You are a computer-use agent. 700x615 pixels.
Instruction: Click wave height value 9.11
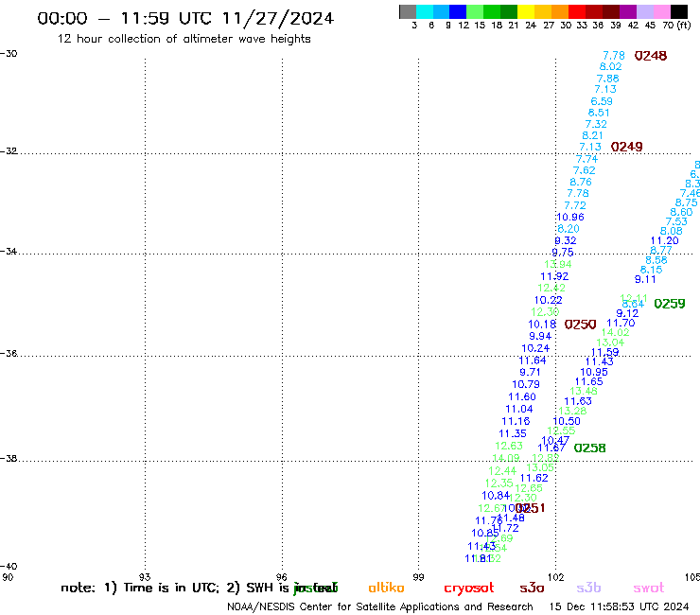pyautogui.click(x=645, y=279)
